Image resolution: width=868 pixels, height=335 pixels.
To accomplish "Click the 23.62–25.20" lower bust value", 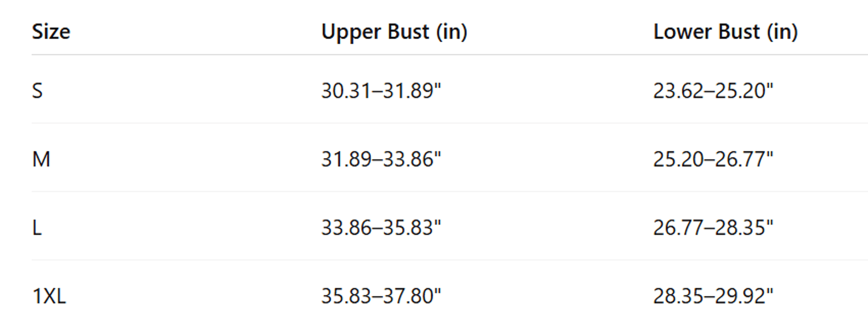I will coord(713,91).
